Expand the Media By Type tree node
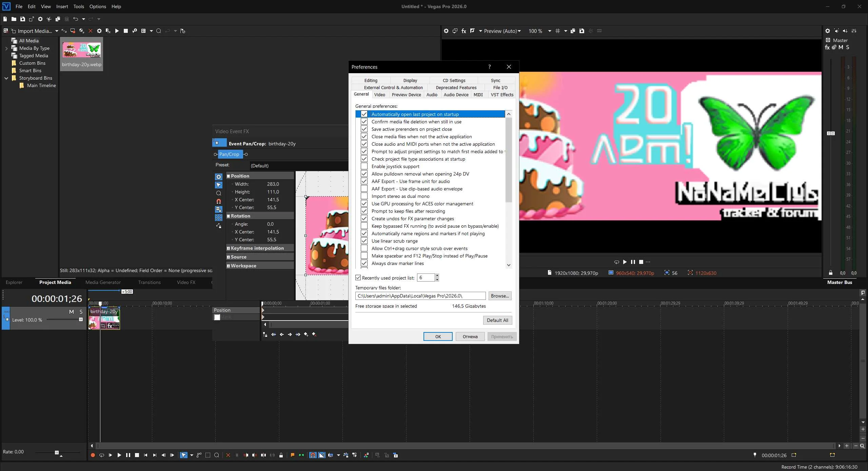This screenshot has width=868, height=471. pyautogui.click(x=6, y=48)
